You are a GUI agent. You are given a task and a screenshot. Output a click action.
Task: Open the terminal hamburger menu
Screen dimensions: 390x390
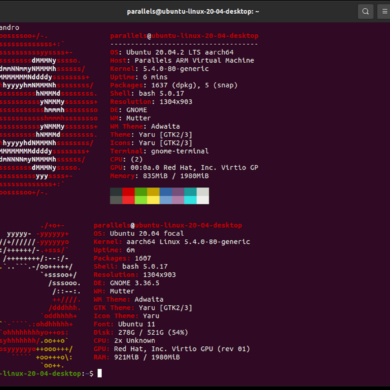(x=384, y=12)
